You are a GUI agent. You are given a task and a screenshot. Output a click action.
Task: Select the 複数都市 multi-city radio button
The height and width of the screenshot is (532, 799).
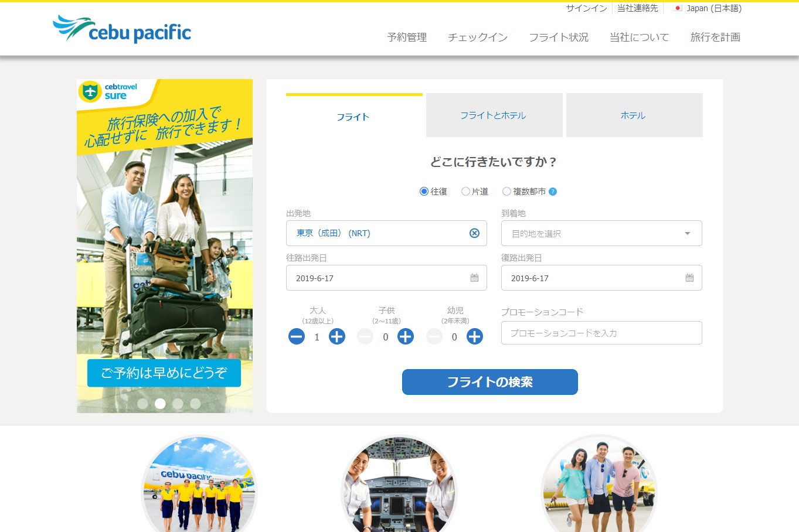506,192
